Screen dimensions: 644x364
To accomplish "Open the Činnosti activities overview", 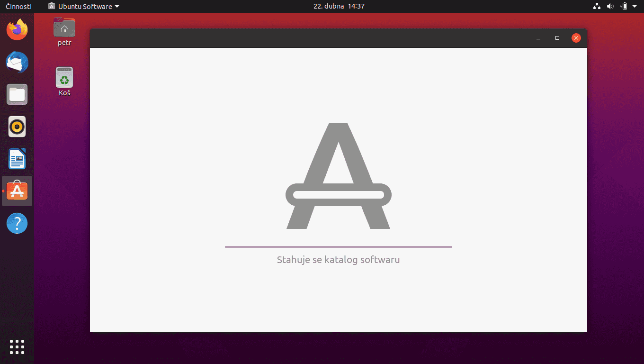I will (x=18, y=6).
